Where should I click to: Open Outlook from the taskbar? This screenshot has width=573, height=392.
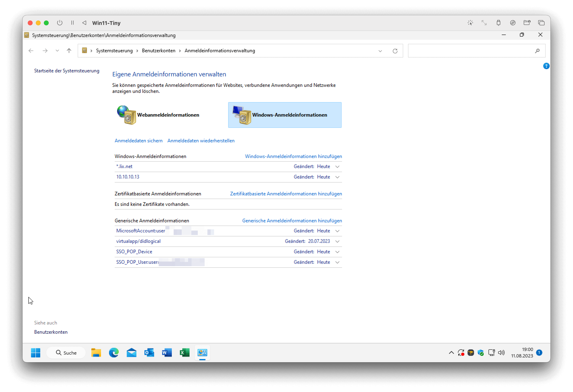(149, 353)
